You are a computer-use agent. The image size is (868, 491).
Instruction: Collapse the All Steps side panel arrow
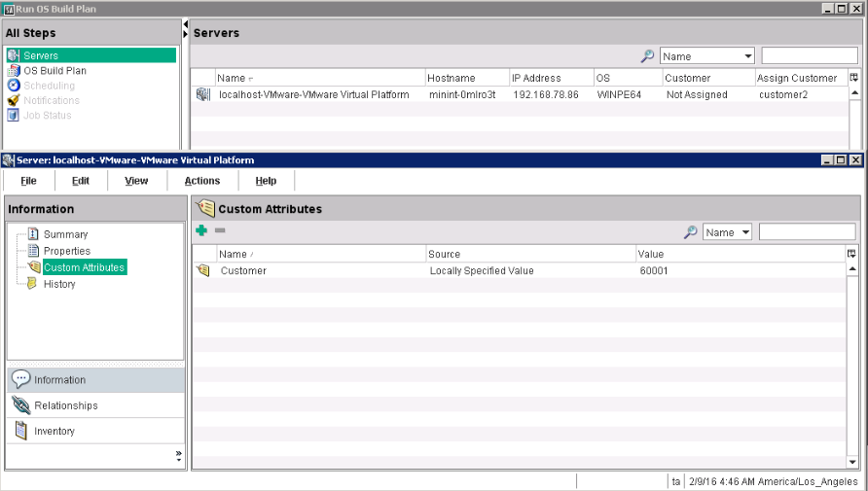(x=185, y=24)
